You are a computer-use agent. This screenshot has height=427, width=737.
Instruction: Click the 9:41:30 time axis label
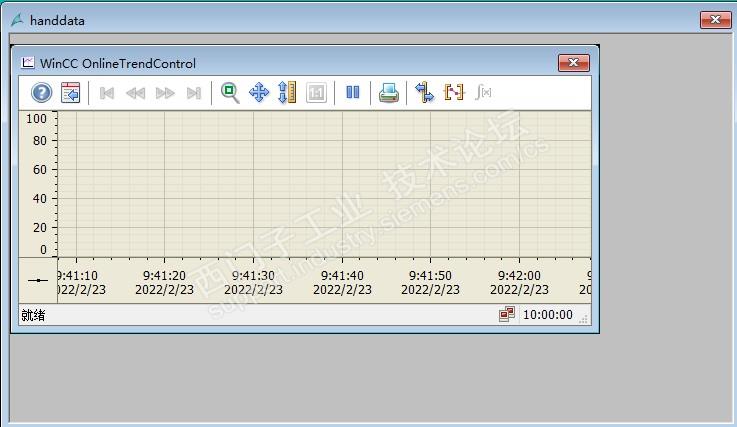click(253, 276)
